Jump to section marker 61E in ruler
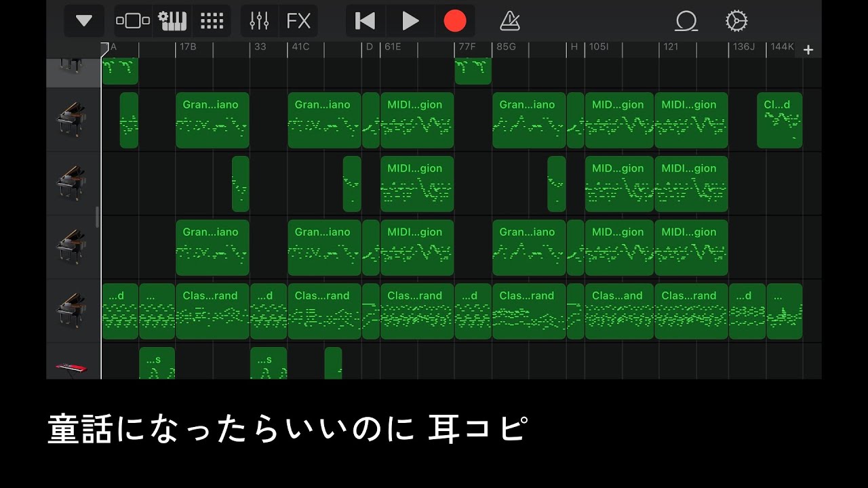Image resolution: width=868 pixels, height=488 pixels. (x=393, y=47)
